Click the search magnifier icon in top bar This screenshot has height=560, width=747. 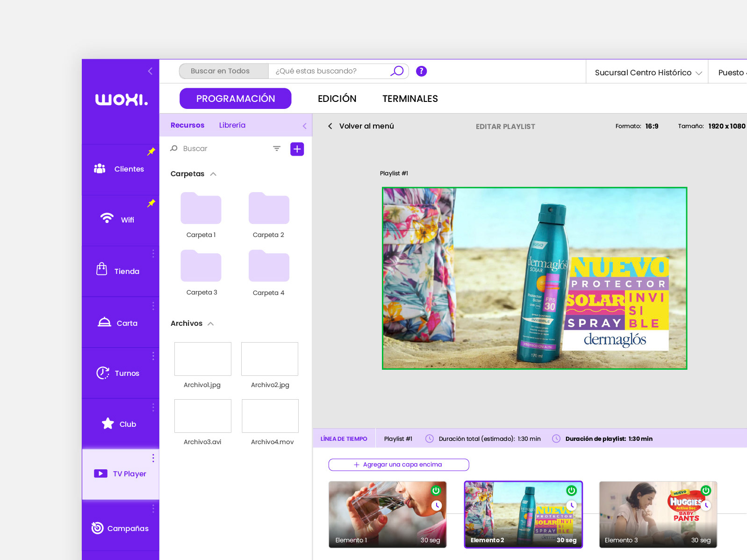pos(397,71)
